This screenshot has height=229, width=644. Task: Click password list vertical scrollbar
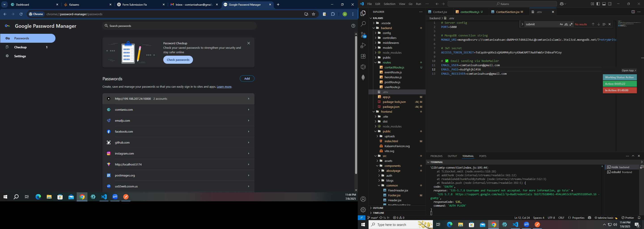356,105
